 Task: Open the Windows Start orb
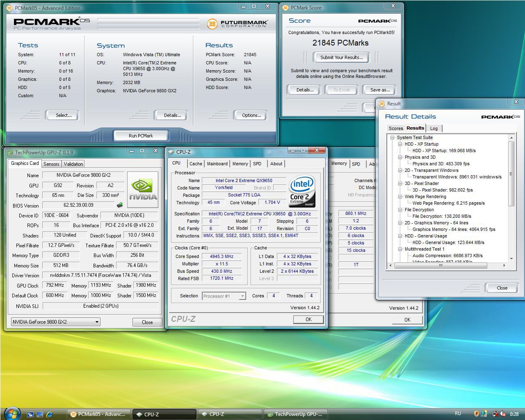tap(12, 413)
